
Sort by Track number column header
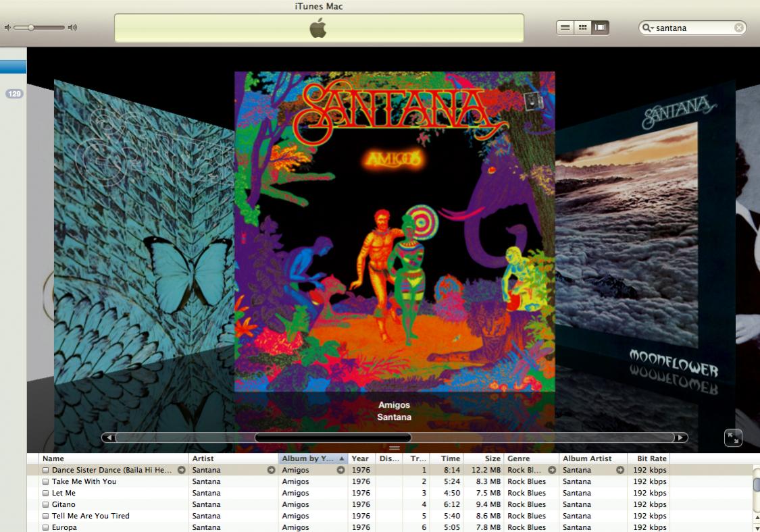pos(416,458)
